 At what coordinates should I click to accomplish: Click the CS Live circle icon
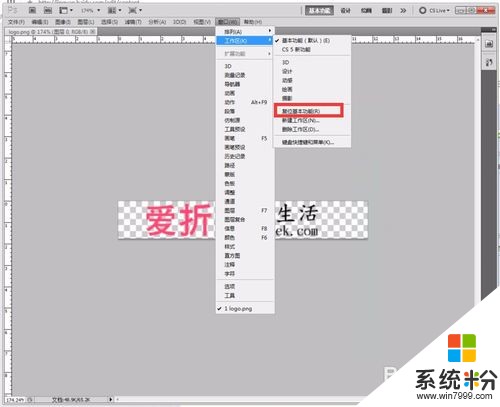click(422, 10)
